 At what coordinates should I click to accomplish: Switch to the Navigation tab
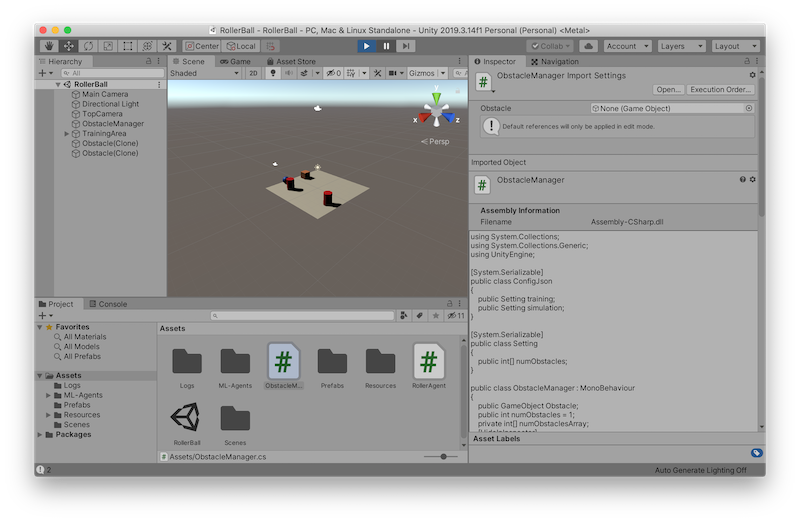[555, 61]
